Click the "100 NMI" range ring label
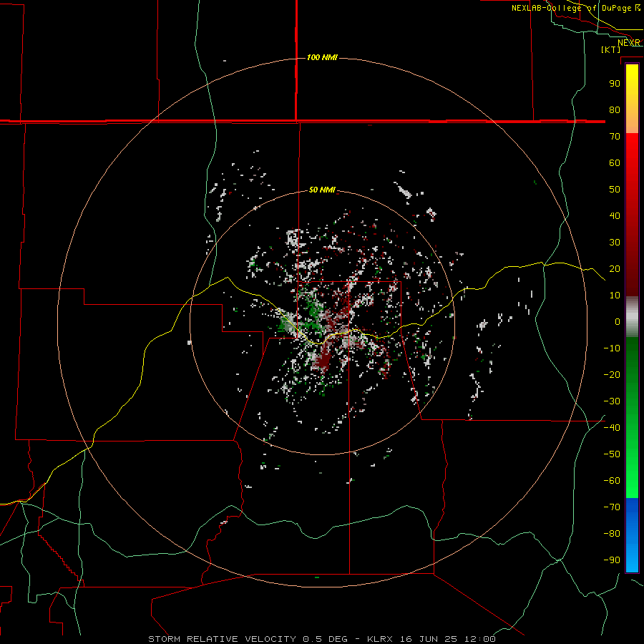644x644 pixels. (322, 57)
